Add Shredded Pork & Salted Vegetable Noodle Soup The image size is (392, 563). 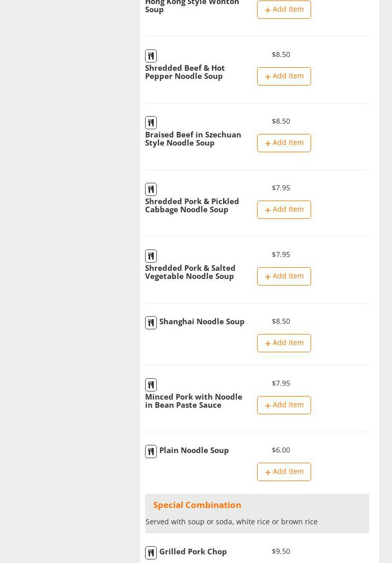pos(284,276)
